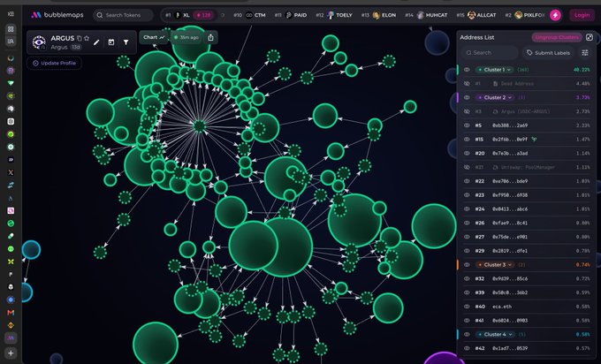Click the Search Tokens field
Viewport: 601px width, 364px height.
(x=123, y=15)
